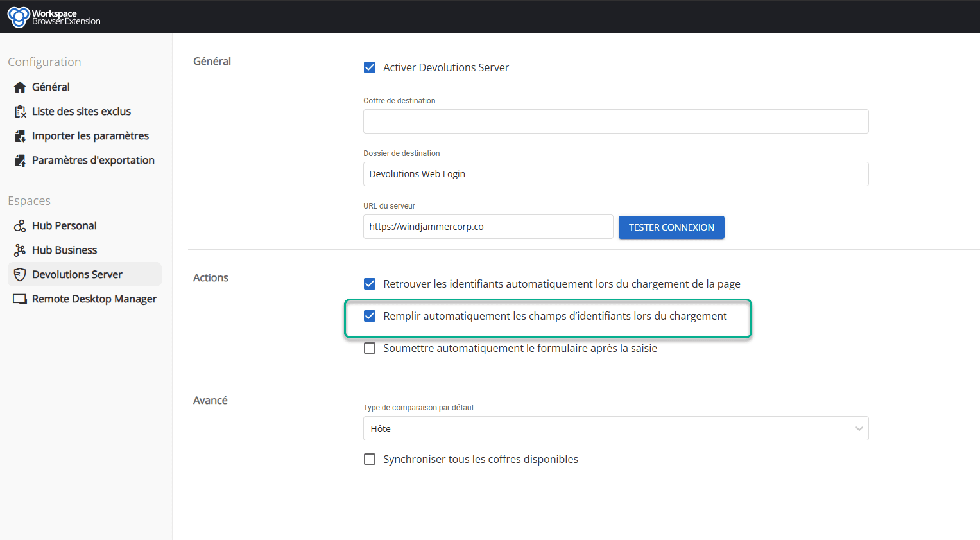This screenshot has width=980, height=540.
Task: Open Liste des sites exclus page
Action: [82, 112]
